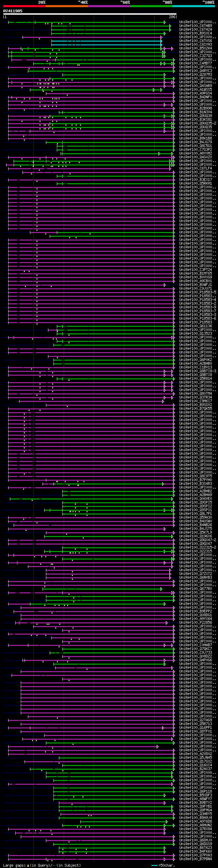Click the query end position 286

click(x=172, y=17)
